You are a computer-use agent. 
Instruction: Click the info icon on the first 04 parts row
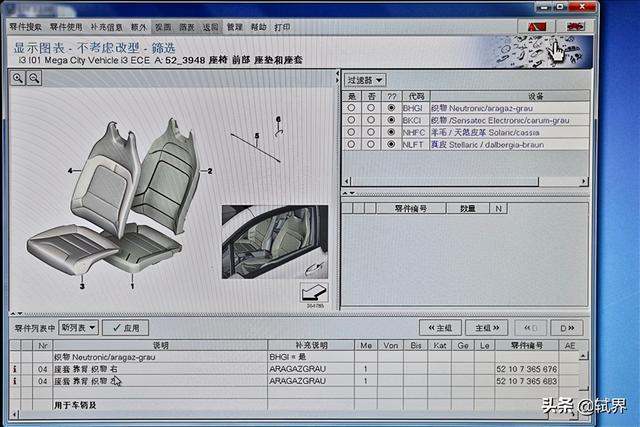tap(15, 368)
